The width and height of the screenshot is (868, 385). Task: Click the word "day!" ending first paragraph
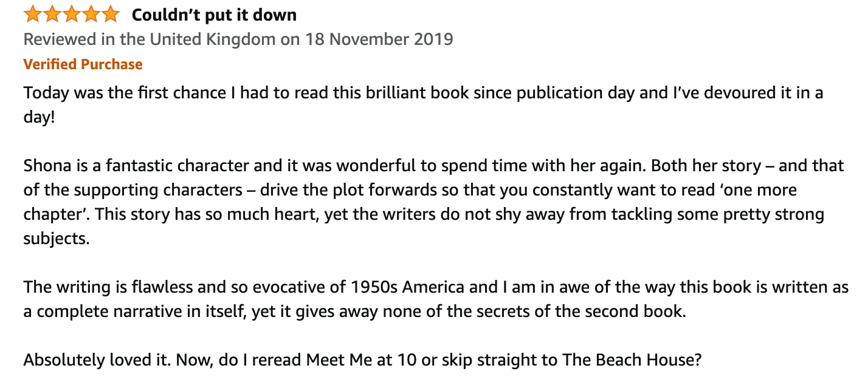[x=40, y=117]
